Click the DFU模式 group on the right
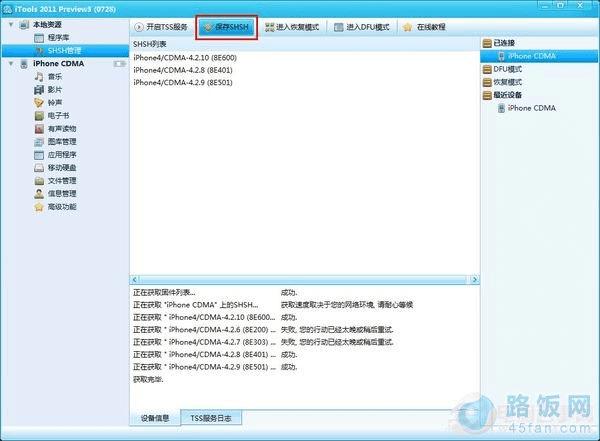The image size is (600, 441). (x=507, y=69)
